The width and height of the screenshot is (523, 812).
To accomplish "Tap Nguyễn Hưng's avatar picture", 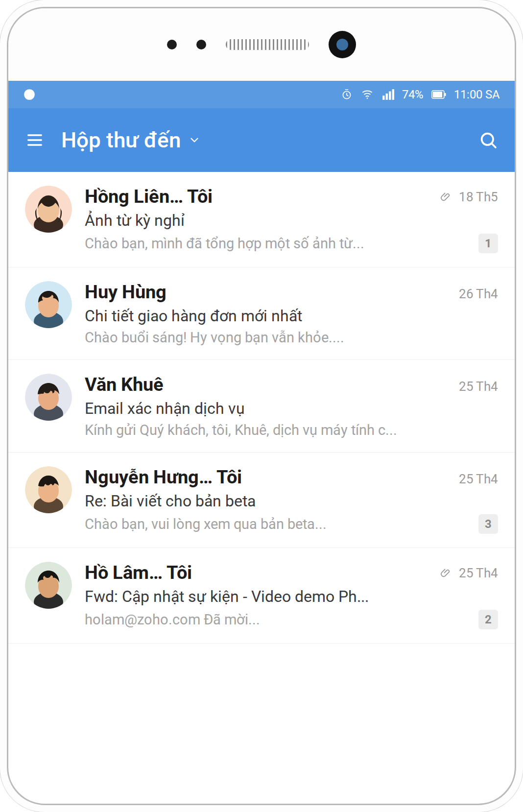I will click(48, 490).
